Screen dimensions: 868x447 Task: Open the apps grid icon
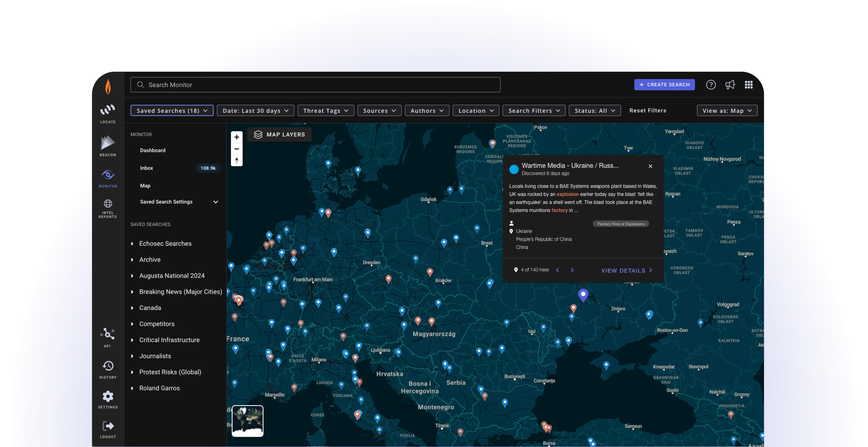point(748,85)
